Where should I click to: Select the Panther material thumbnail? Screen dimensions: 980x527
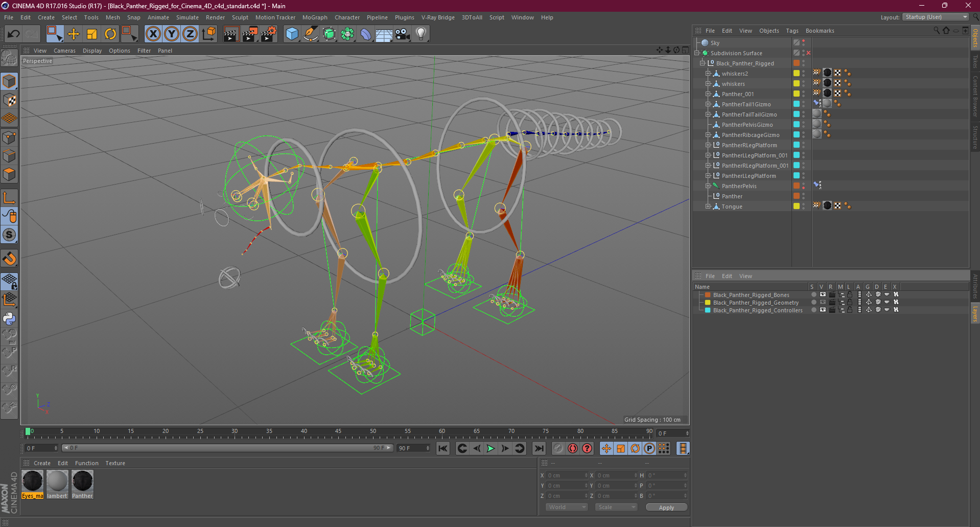click(82, 485)
